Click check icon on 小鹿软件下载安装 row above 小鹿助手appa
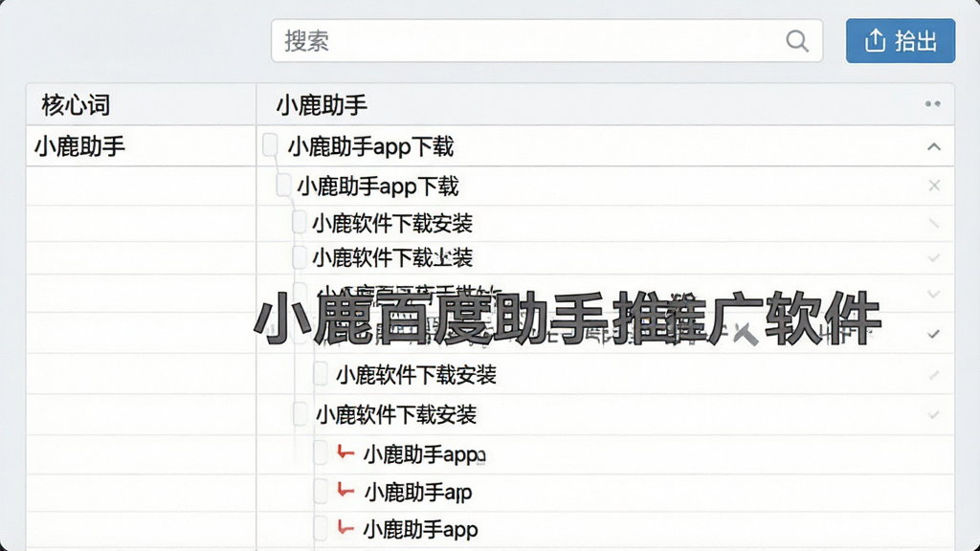980x551 pixels. tap(934, 414)
